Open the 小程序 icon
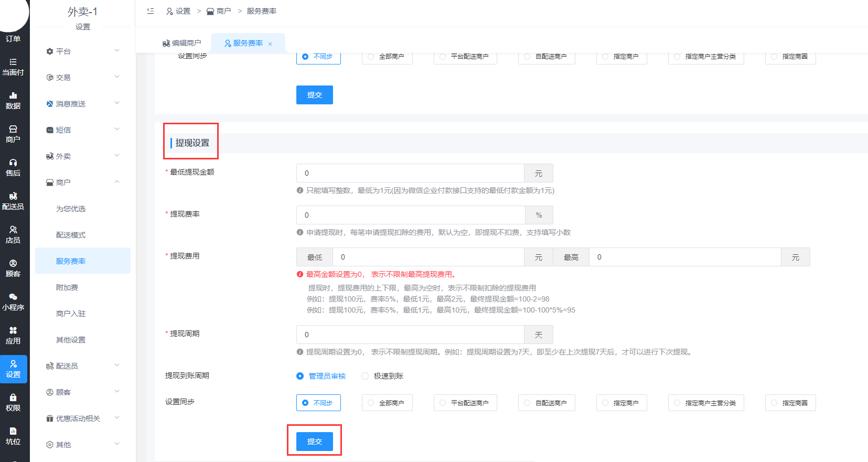Image resolution: width=868 pixels, height=462 pixels. [13, 302]
